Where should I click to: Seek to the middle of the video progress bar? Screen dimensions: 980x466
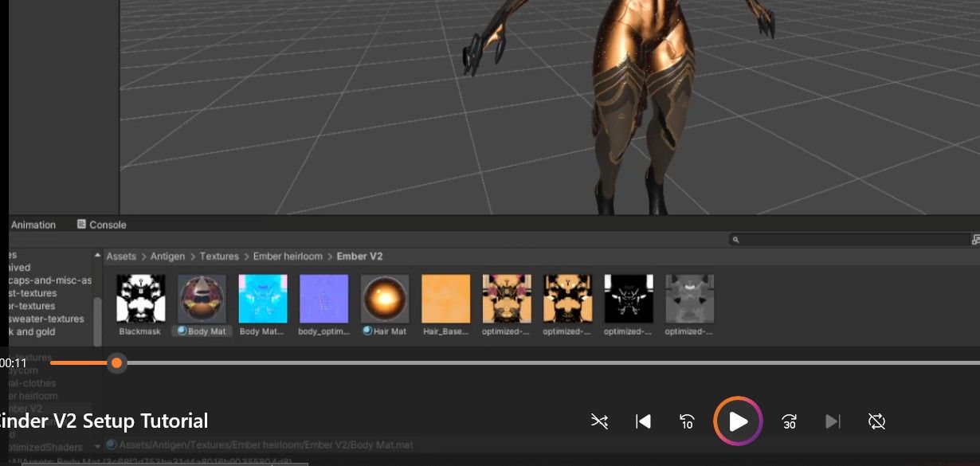(515, 363)
